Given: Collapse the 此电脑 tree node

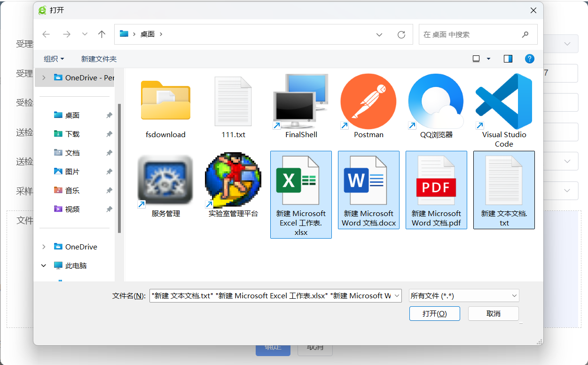Looking at the screenshot, I should pos(44,265).
